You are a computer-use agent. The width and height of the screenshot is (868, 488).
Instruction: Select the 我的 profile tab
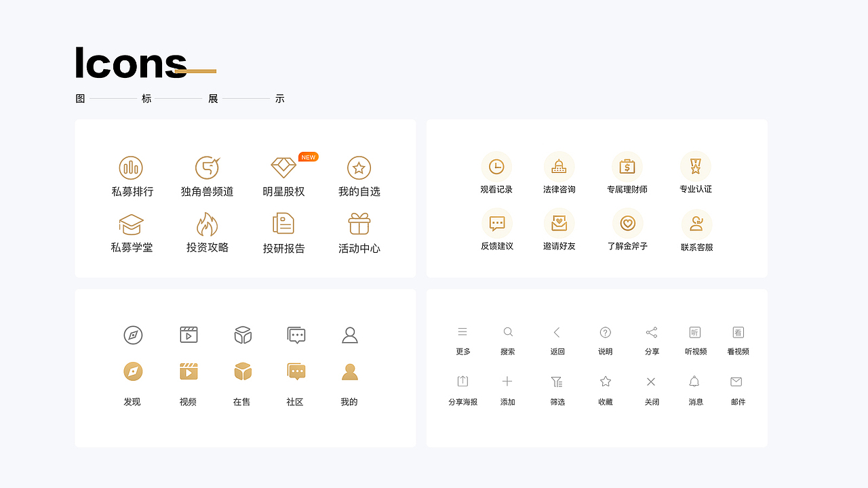click(349, 371)
